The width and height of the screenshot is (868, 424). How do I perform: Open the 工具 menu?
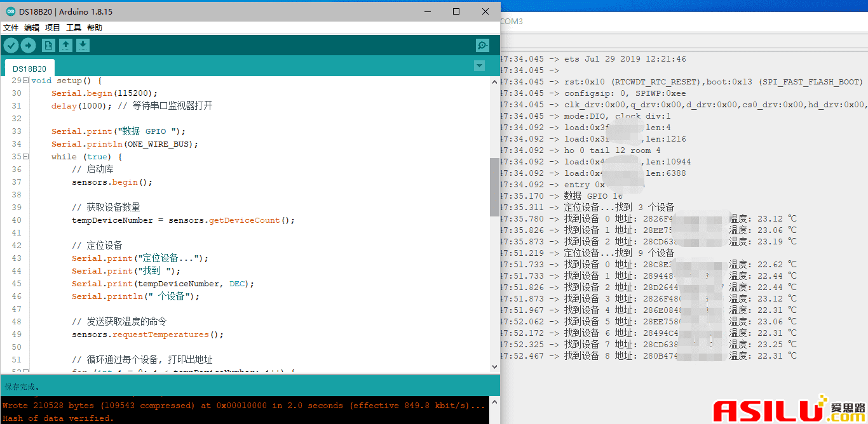(74, 28)
